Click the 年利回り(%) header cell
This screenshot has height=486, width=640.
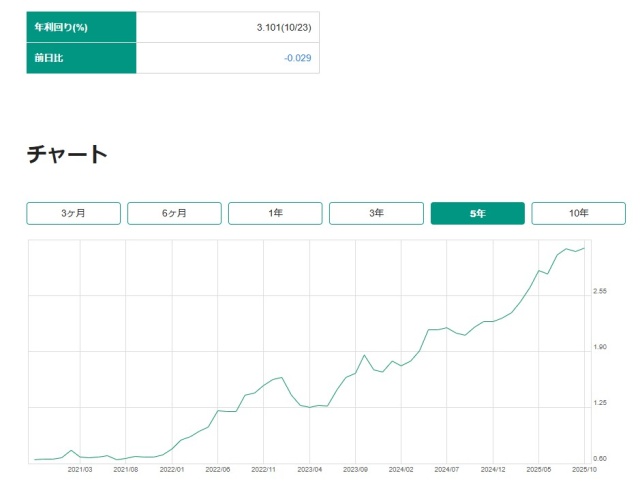[x=81, y=27]
